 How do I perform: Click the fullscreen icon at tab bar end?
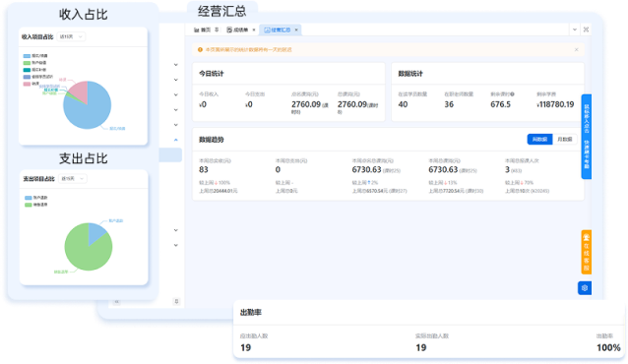click(x=586, y=30)
